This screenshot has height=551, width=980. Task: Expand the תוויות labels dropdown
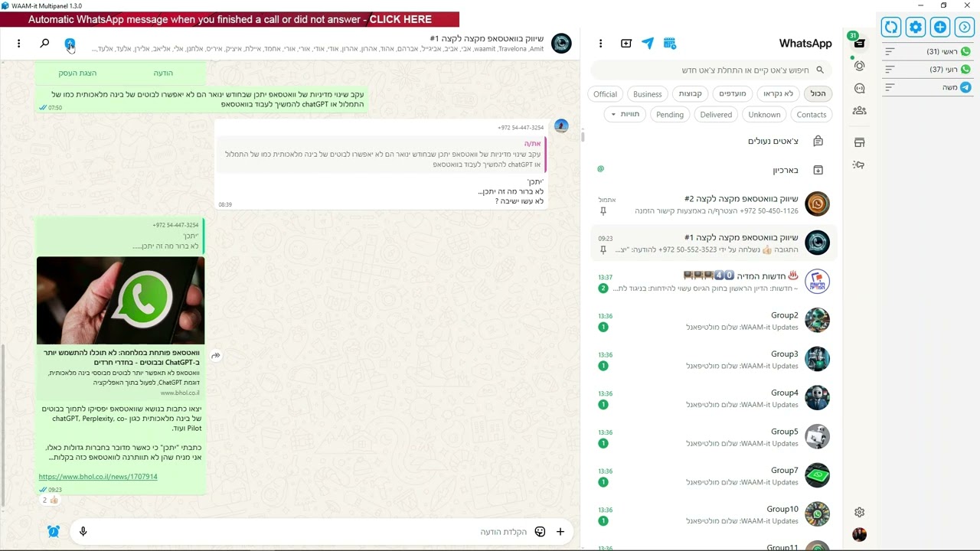625,114
